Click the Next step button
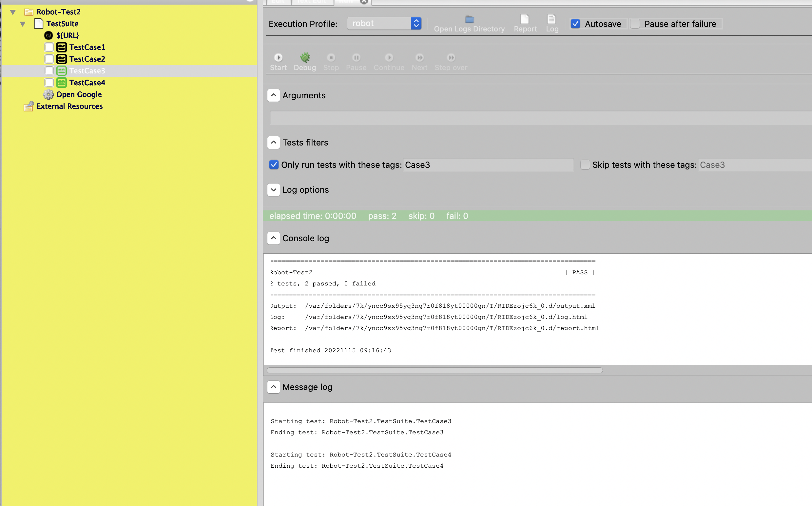Screen dimensions: 812x506 click(x=419, y=62)
